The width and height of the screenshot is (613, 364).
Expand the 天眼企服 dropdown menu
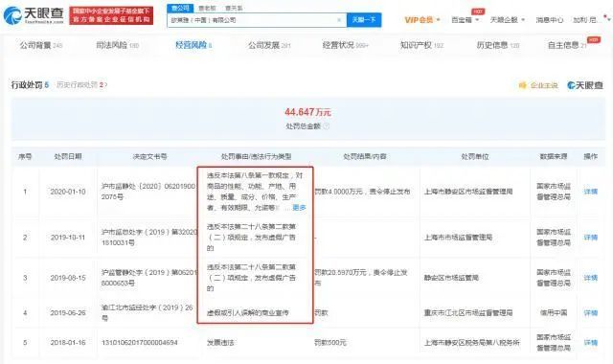click(508, 20)
